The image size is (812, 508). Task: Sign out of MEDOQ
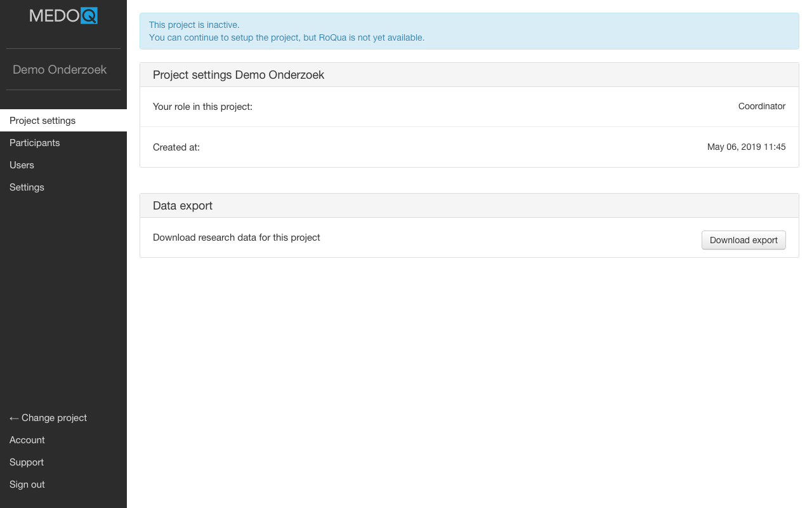pyautogui.click(x=27, y=485)
